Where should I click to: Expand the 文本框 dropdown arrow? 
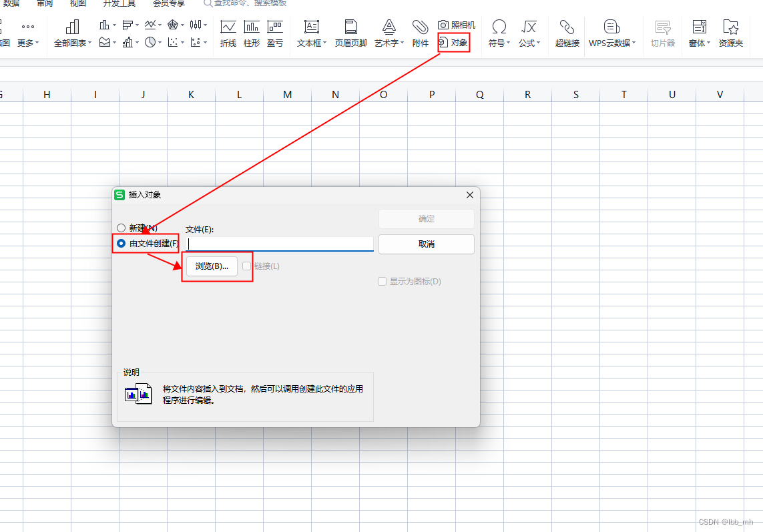coord(324,43)
